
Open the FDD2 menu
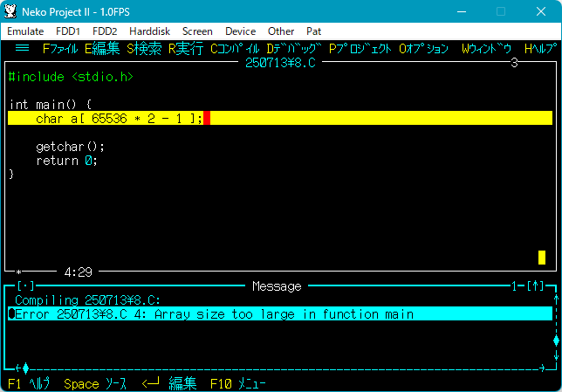click(x=105, y=31)
